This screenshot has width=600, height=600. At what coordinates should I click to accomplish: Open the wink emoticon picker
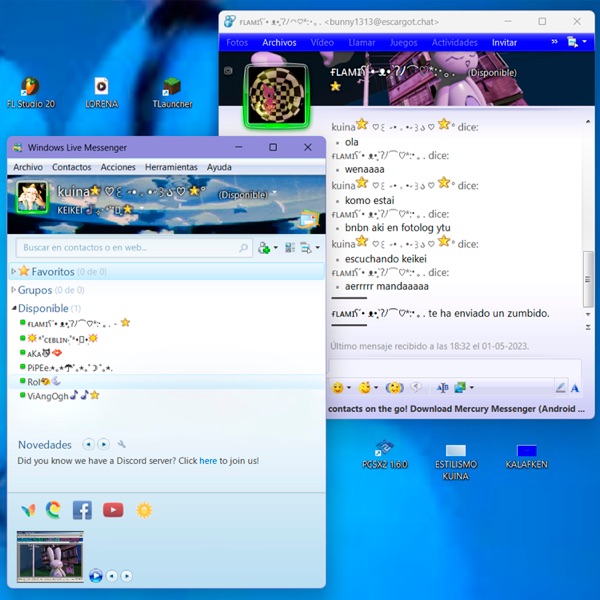coord(364,388)
